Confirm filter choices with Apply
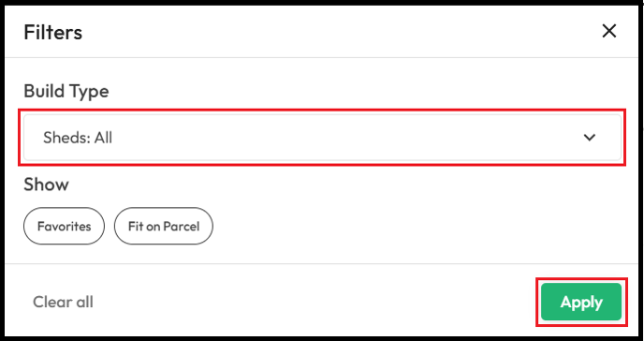 (x=581, y=302)
